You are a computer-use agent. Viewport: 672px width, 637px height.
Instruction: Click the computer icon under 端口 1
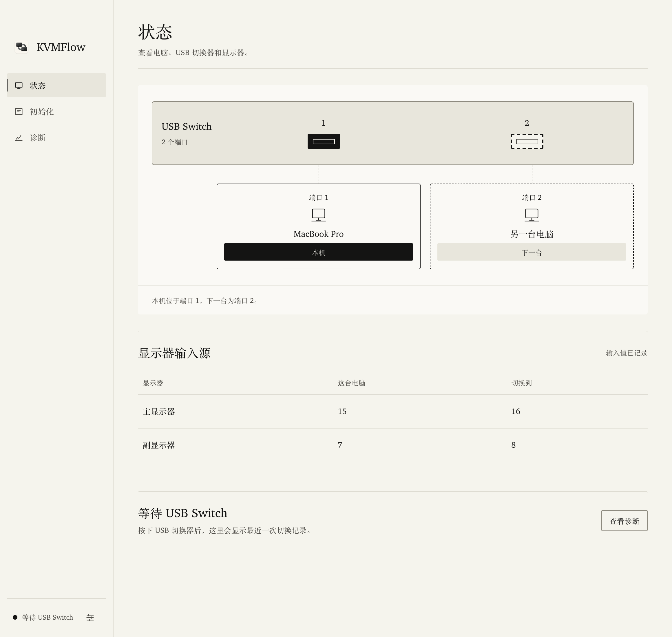[x=319, y=215]
